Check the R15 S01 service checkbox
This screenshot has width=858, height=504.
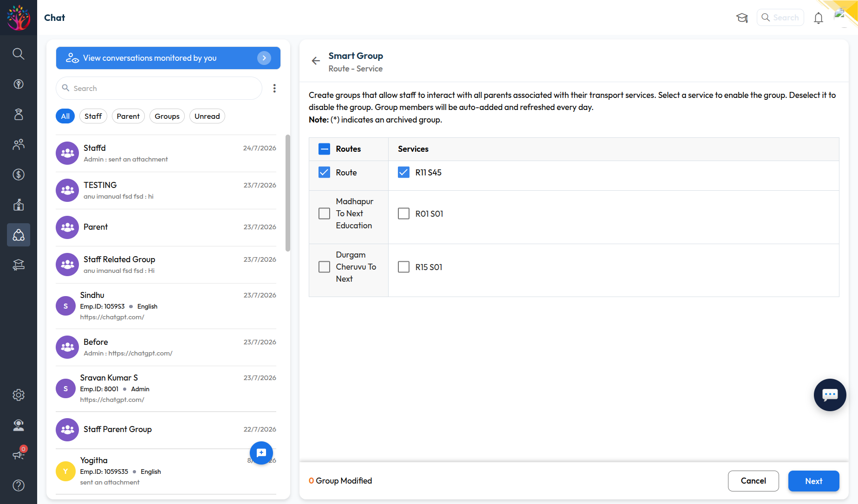pos(403,267)
